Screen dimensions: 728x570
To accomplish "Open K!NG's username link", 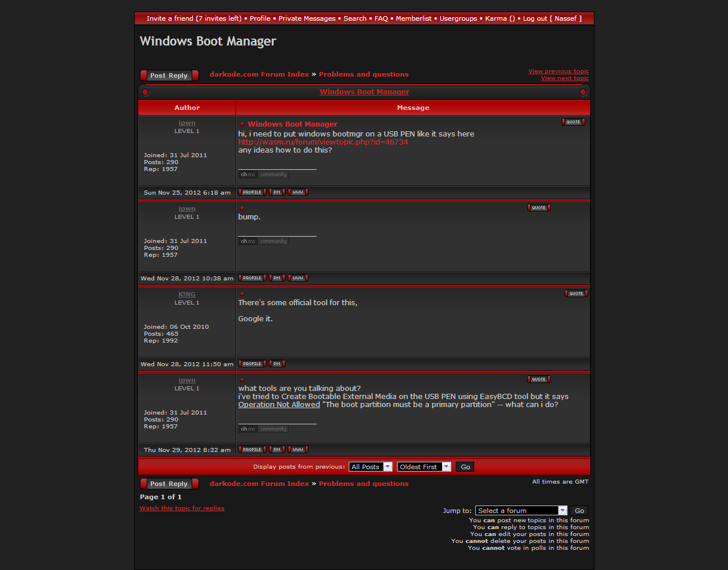I will coord(186,294).
